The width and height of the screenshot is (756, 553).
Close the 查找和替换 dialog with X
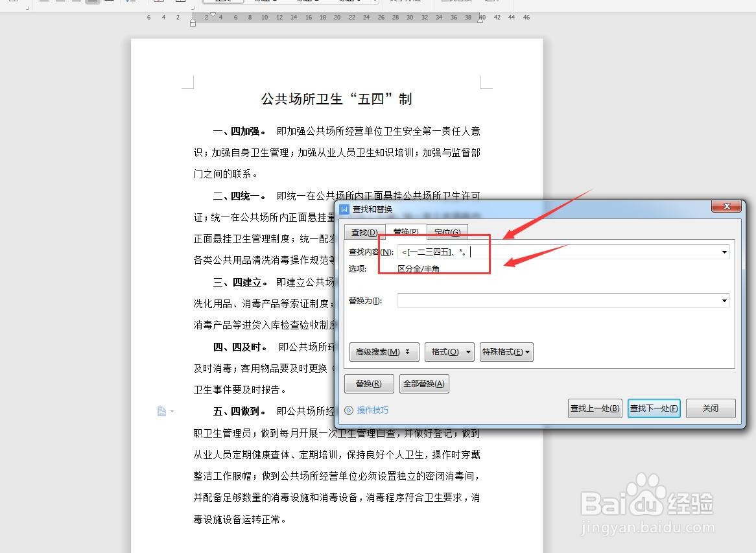727,206
